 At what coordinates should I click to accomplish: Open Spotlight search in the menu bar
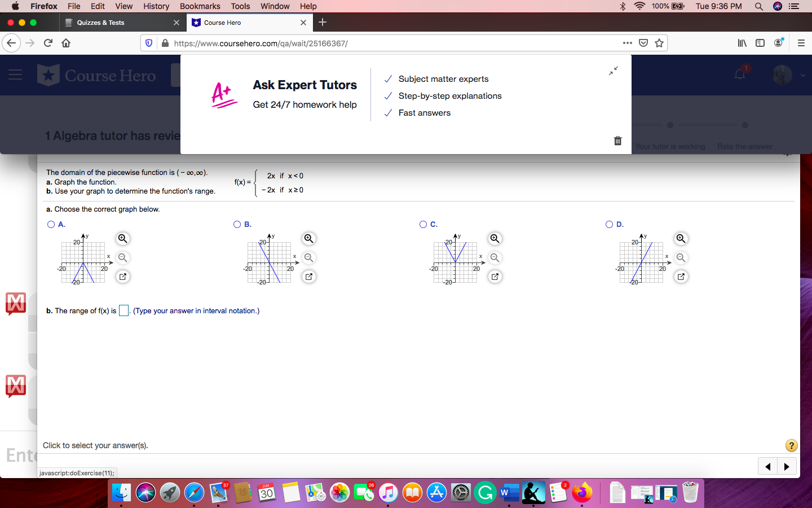[x=759, y=6]
